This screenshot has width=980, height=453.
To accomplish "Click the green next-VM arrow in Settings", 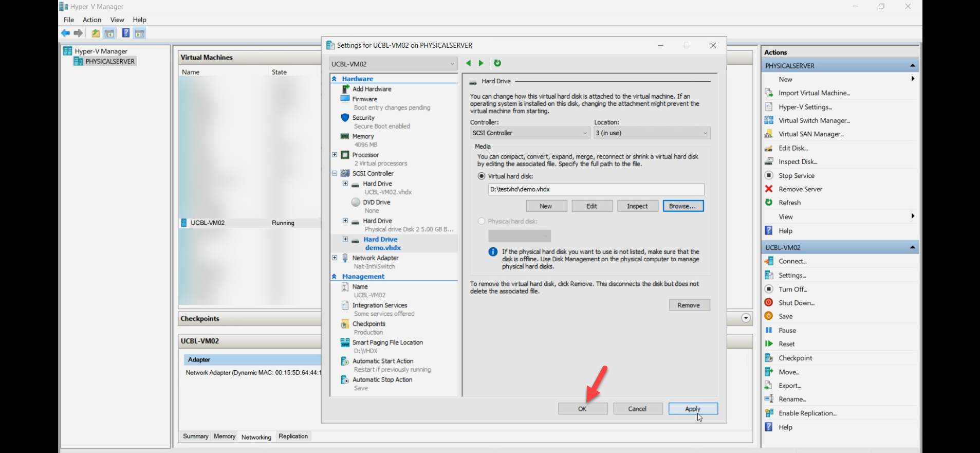I will (x=481, y=63).
